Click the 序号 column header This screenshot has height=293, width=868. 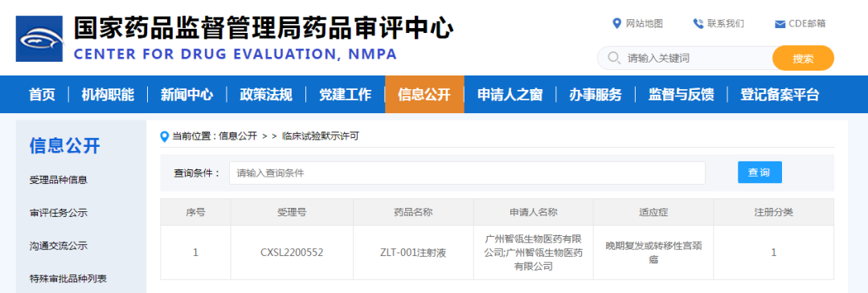195,212
